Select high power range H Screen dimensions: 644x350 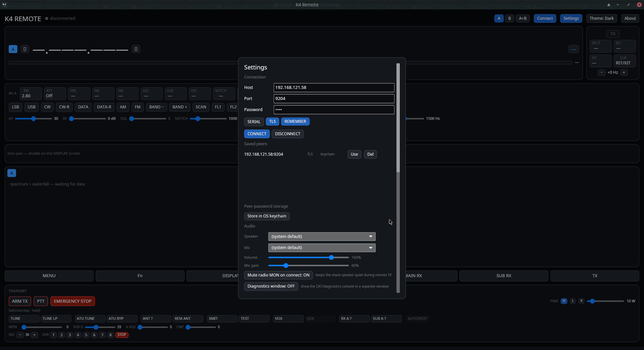point(564,301)
